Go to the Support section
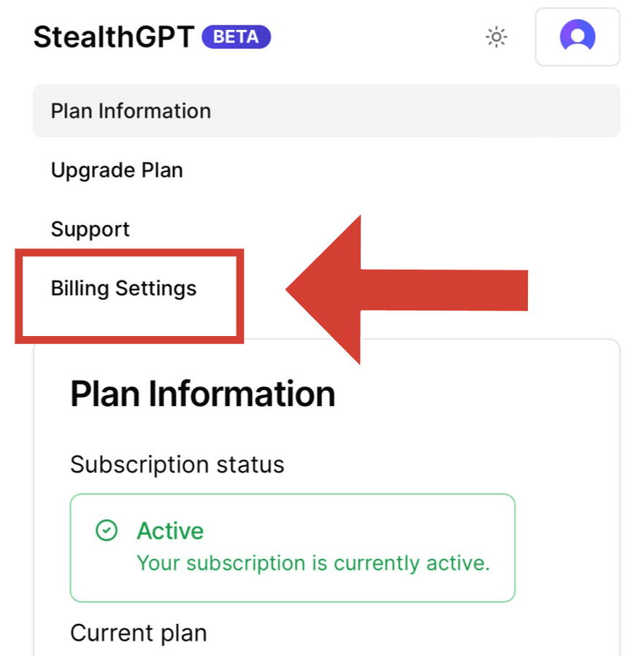 pyautogui.click(x=90, y=229)
